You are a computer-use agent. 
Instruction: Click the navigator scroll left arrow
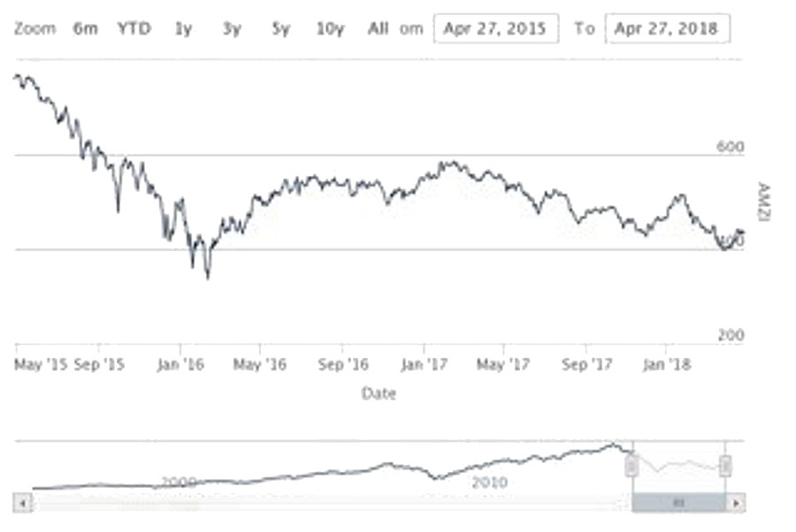point(24,502)
